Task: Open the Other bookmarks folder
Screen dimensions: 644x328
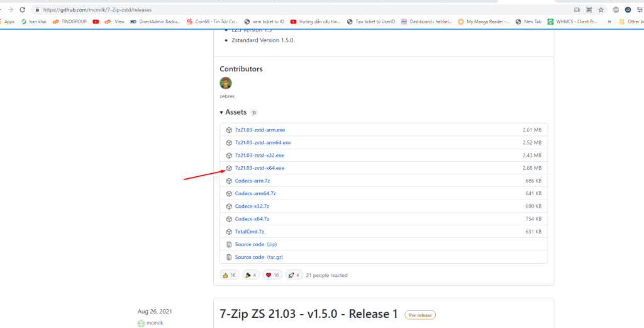Action: (631, 22)
